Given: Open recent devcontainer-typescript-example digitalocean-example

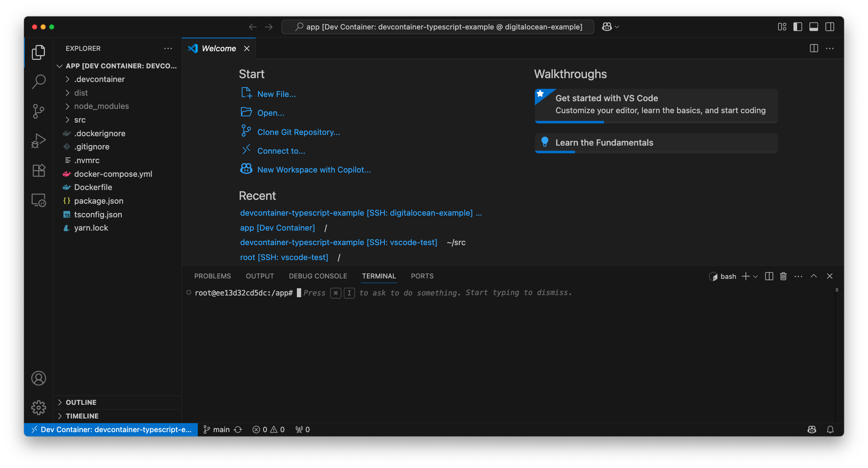Looking at the screenshot, I should tap(356, 213).
